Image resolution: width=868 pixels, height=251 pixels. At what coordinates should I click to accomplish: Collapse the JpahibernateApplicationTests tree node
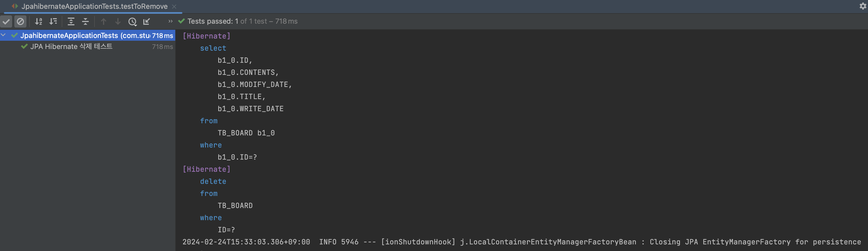coord(3,35)
